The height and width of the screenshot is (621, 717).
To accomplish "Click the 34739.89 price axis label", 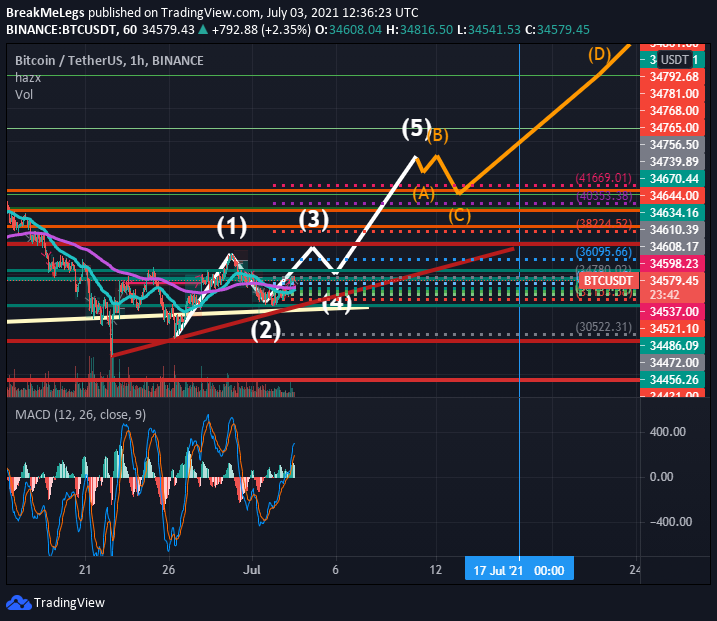I will click(x=674, y=161).
